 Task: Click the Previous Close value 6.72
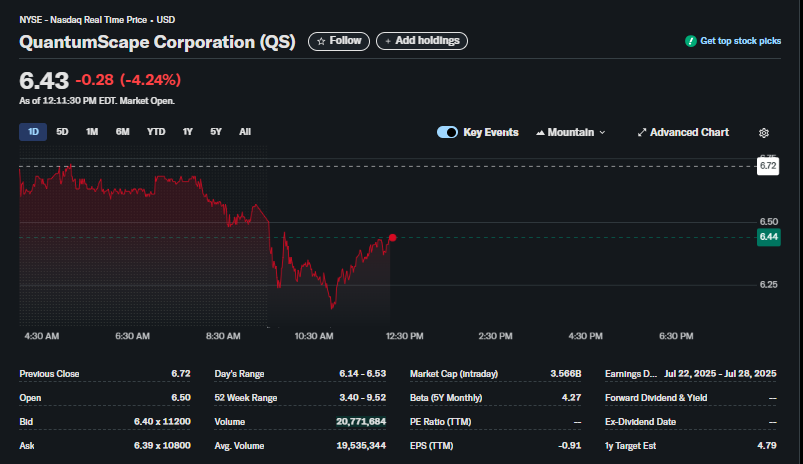tap(181, 373)
